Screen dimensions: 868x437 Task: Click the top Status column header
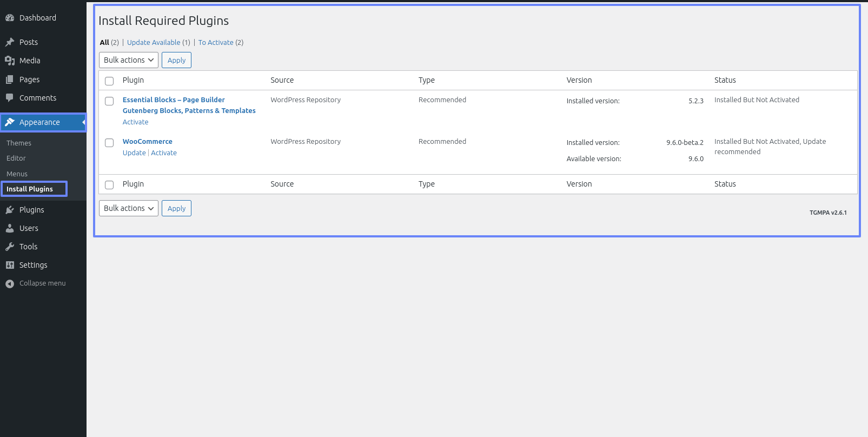(x=725, y=80)
